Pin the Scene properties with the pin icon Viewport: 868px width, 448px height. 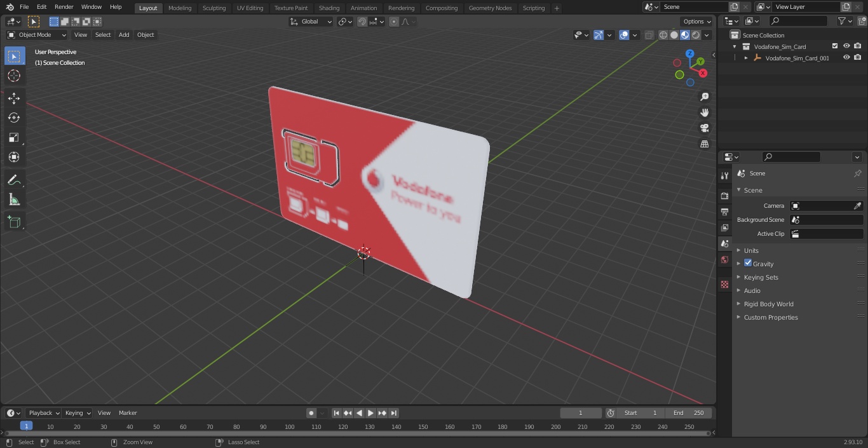point(857,173)
